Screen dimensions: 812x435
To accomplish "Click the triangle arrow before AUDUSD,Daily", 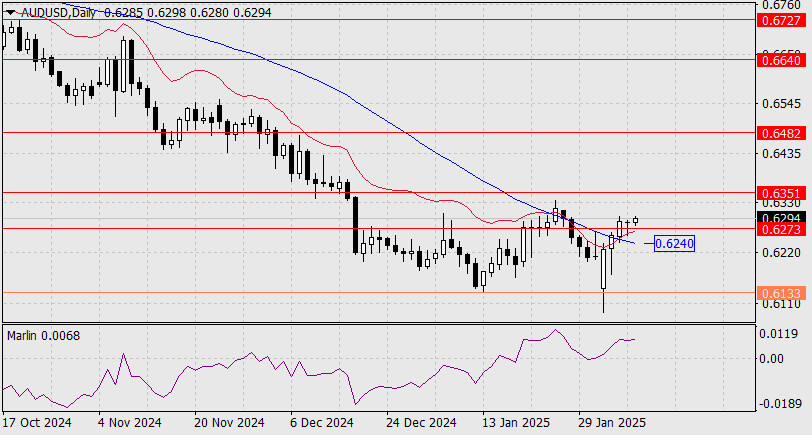I will [x=10, y=13].
